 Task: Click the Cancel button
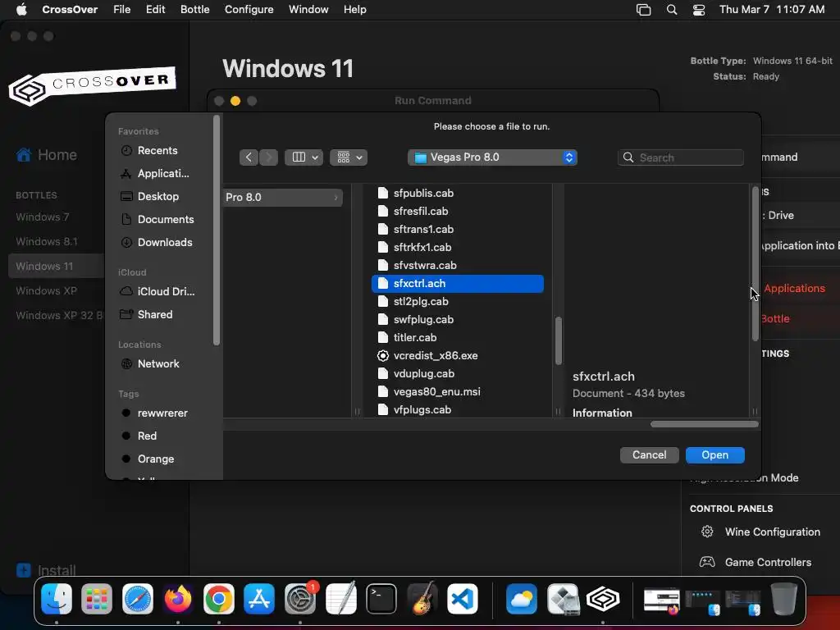[650, 454]
